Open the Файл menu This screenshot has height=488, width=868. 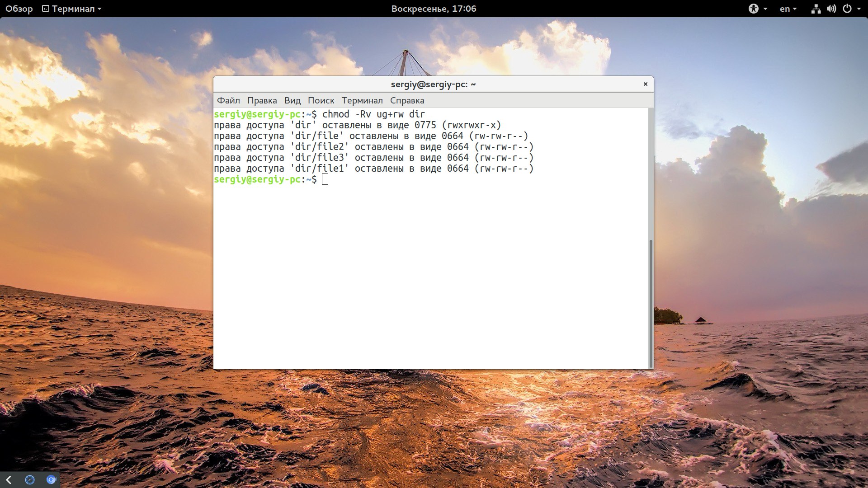click(228, 100)
